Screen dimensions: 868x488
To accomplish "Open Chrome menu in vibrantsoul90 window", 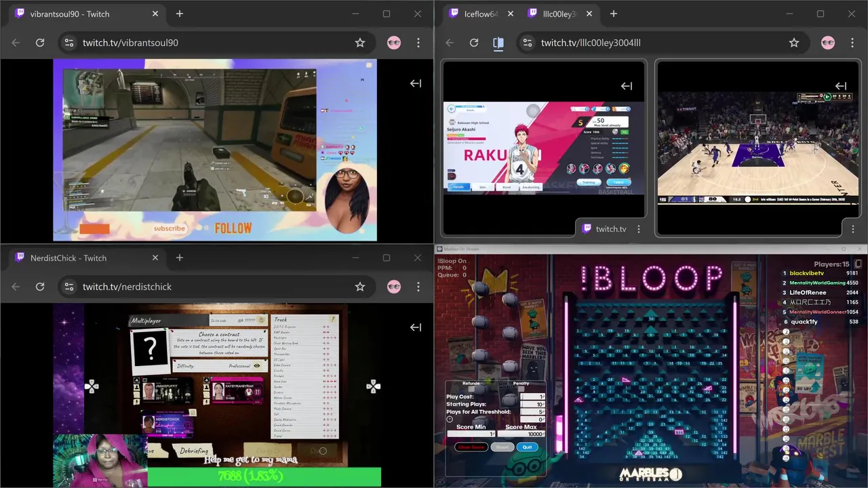I will pyautogui.click(x=418, y=43).
